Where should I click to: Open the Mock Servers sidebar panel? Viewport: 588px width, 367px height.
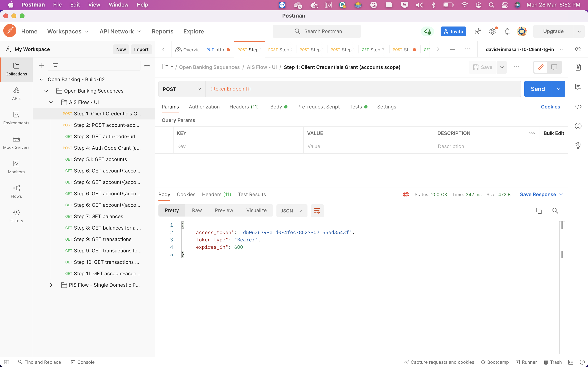pyautogui.click(x=16, y=143)
